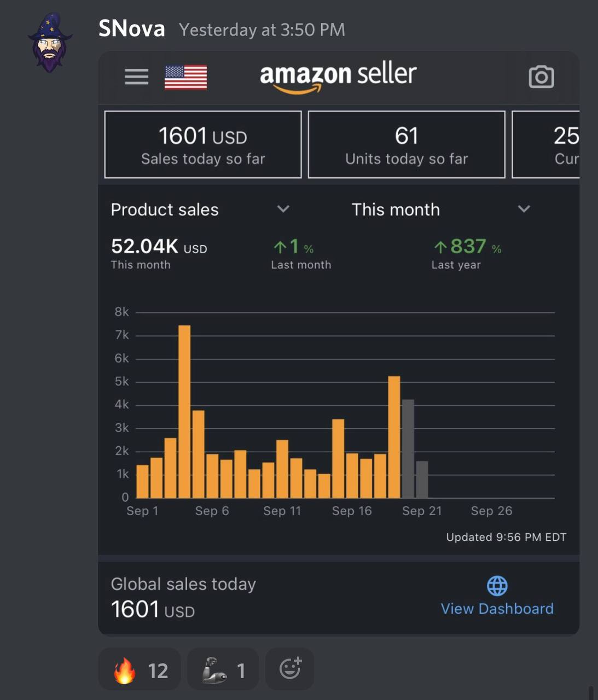Click the tallest orange sales bar
The height and width of the screenshot is (700, 598).
[184, 411]
